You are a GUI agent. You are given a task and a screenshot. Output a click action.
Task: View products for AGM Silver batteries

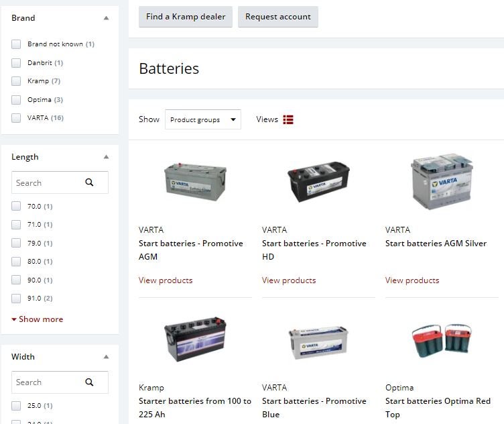(412, 280)
